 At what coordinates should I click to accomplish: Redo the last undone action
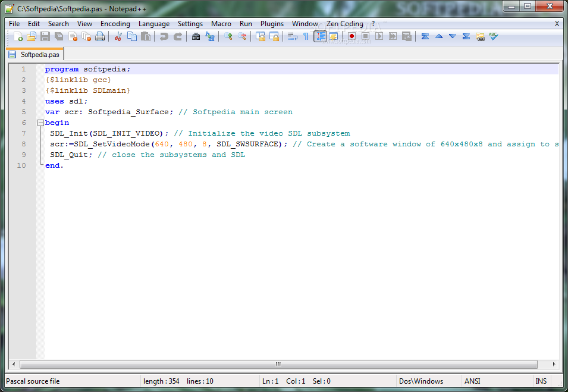[177, 37]
